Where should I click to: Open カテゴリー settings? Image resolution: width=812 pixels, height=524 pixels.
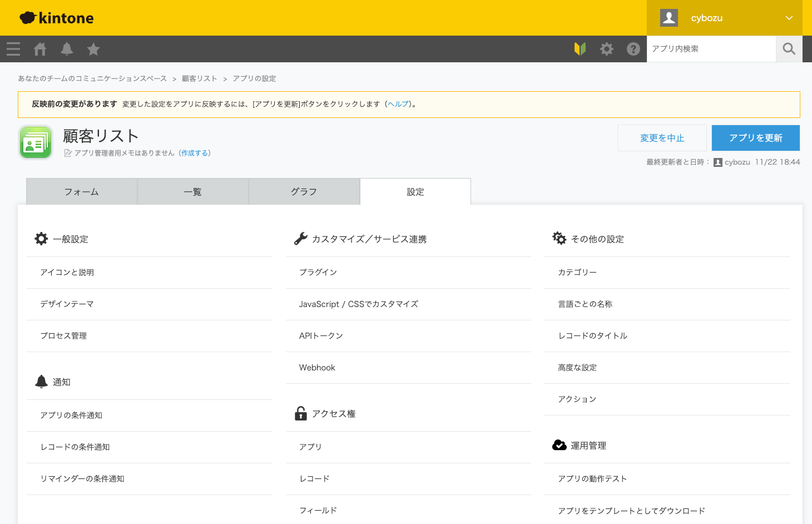coord(667,273)
